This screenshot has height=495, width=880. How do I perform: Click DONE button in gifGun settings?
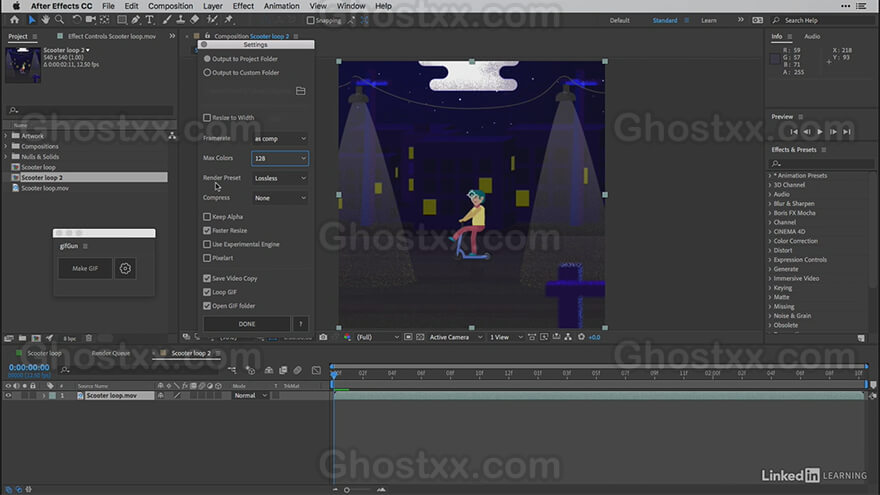[x=247, y=324]
